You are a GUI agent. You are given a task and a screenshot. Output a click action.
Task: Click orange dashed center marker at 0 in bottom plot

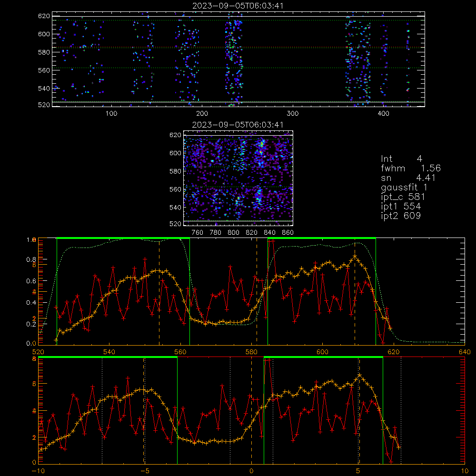coord(251,410)
